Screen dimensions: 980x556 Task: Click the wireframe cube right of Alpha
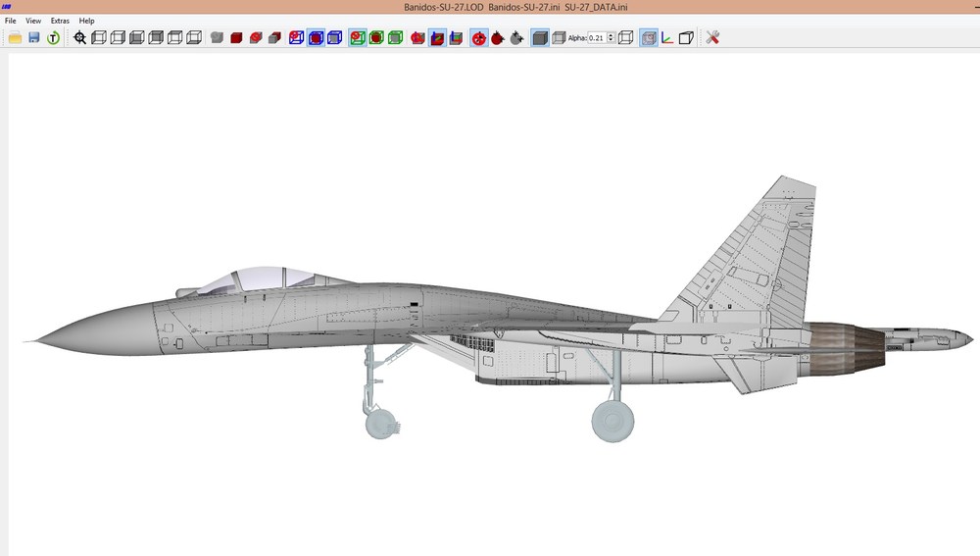[625, 37]
